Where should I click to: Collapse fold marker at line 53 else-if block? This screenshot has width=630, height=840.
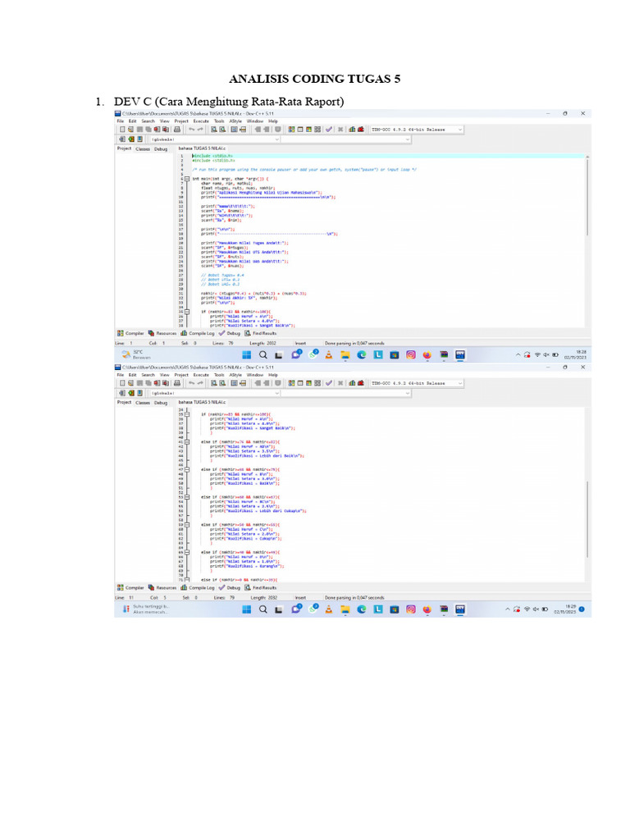[187, 497]
